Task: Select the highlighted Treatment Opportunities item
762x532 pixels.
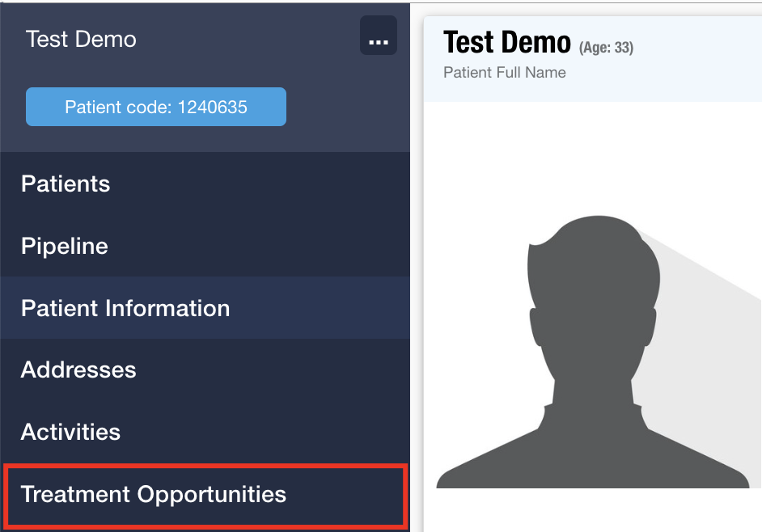Action: click(x=154, y=494)
